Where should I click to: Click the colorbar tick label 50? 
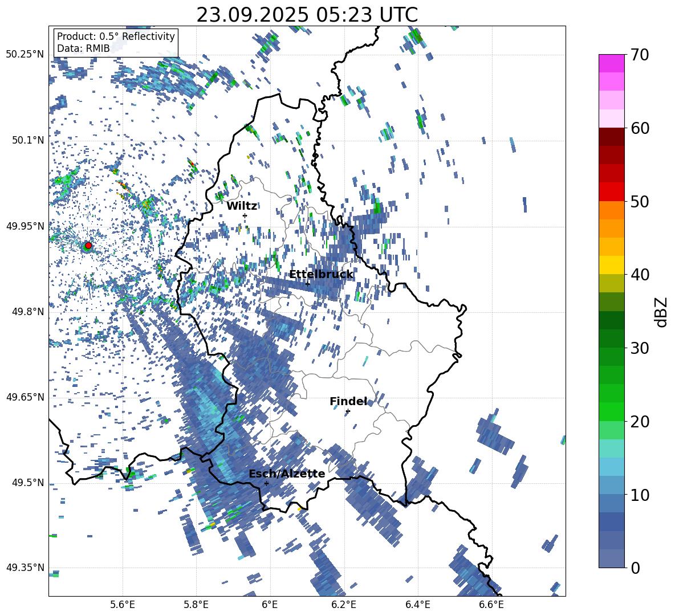point(640,202)
